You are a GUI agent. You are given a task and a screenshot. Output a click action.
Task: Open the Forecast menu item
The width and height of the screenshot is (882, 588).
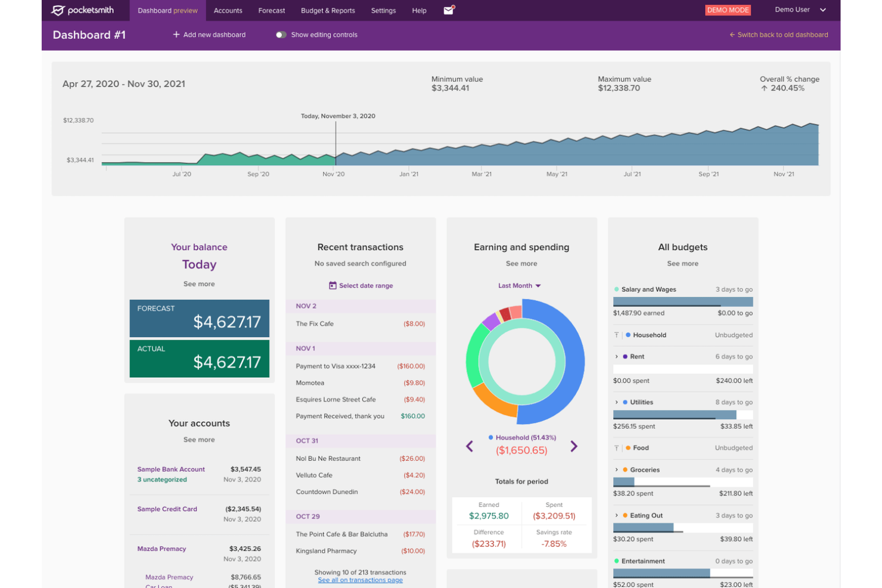(x=272, y=10)
